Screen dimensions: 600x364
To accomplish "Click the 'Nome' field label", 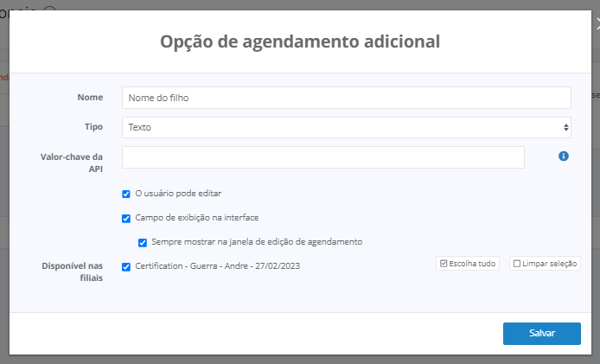I will point(90,98).
